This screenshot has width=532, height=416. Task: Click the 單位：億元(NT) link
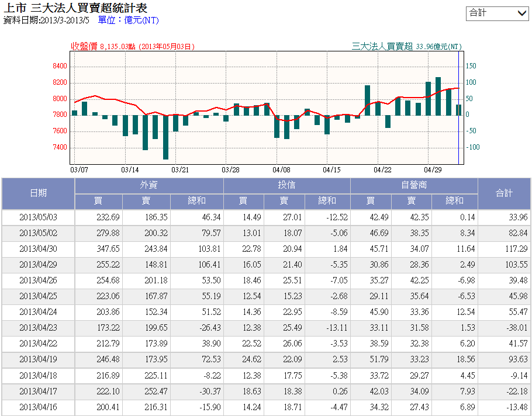pyautogui.click(x=128, y=20)
